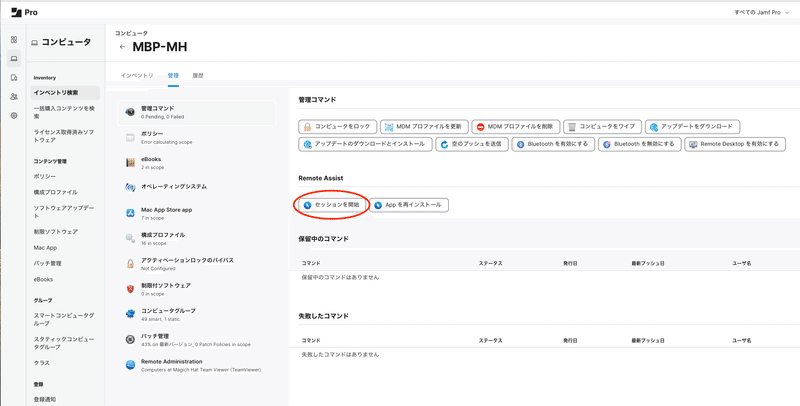Open the dashboard icon in left rail

[x=14, y=39]
